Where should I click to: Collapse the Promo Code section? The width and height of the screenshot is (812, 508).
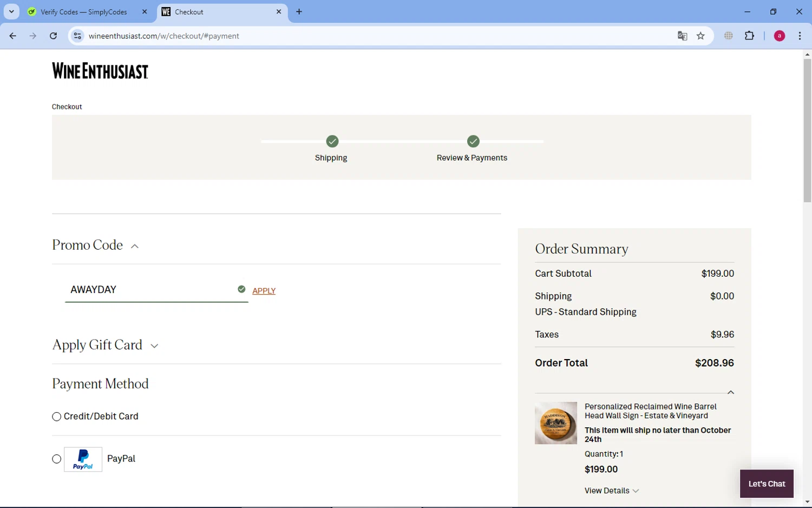[135, 246]
